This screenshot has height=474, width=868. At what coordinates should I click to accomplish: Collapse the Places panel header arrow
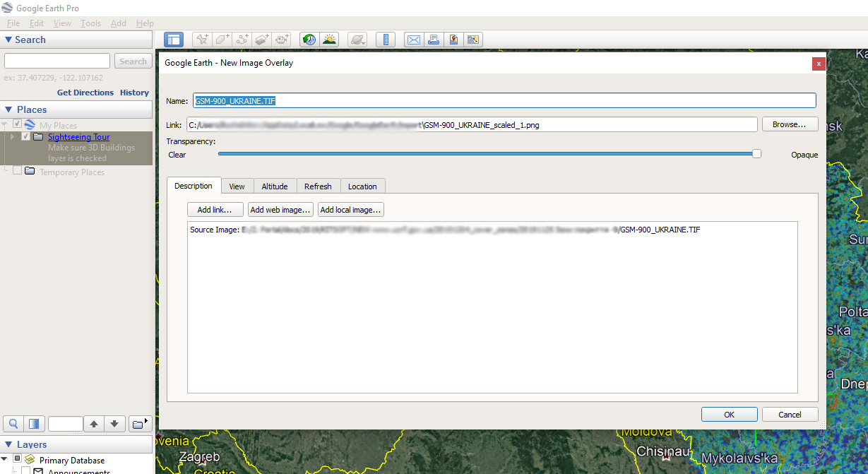(x=8, y=109)
